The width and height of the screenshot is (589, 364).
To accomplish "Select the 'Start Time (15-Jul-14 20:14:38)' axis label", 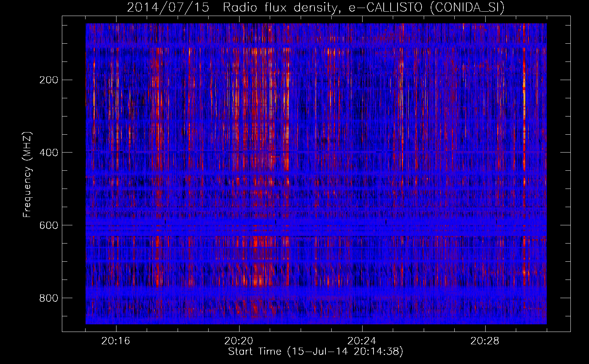I will click(x=316, y=352).
